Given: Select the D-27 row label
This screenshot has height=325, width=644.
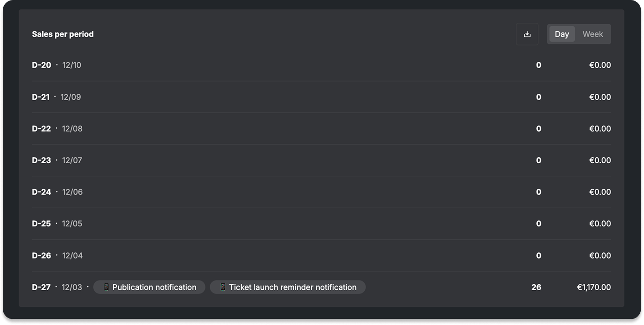Looking at the screenshot, I should coord(41,287).
